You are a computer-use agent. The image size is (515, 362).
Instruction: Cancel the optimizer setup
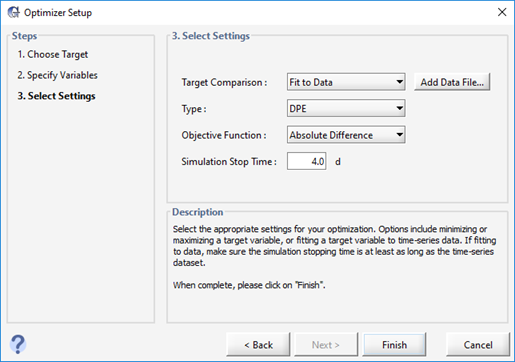[x=478, y=345]
